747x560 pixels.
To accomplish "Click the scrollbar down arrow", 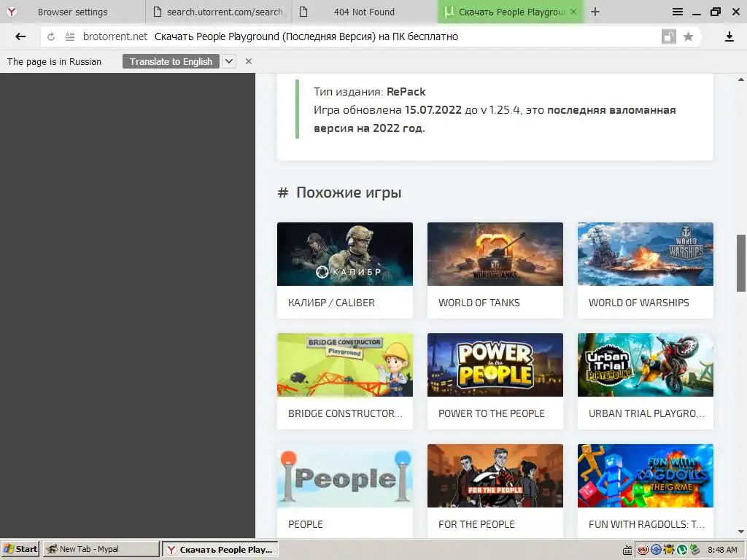I will point(741,532).
